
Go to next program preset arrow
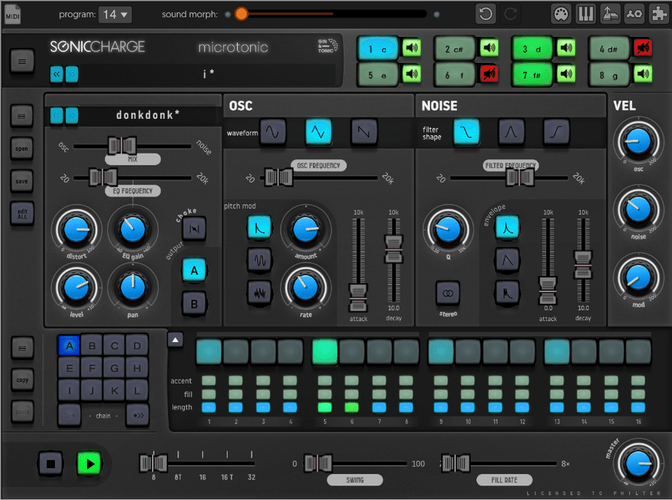click(x=72, y=75)
